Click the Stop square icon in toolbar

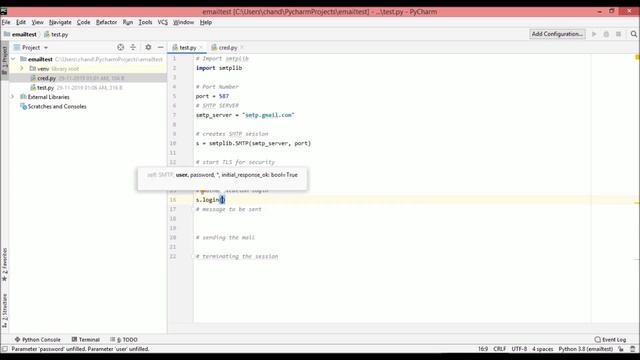tap(618, 34)
